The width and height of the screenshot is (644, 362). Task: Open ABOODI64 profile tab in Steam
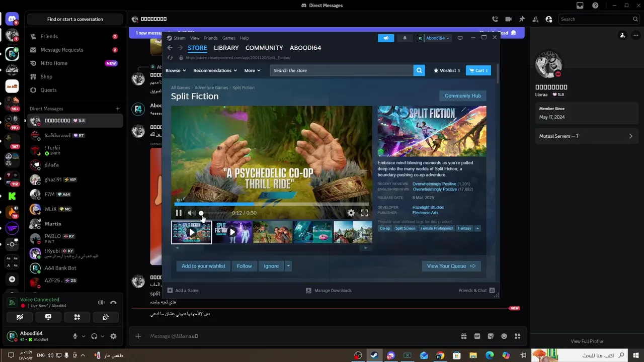pos(305,48)
